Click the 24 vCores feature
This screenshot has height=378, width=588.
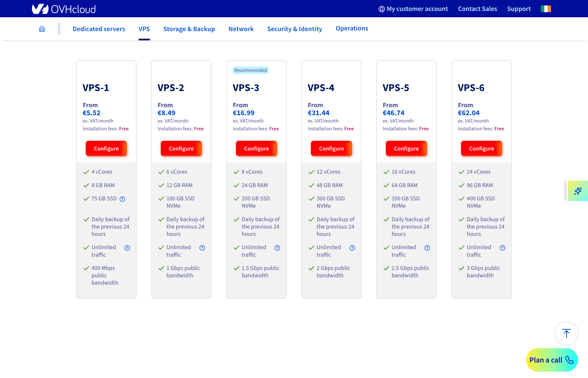click(479, 172)
